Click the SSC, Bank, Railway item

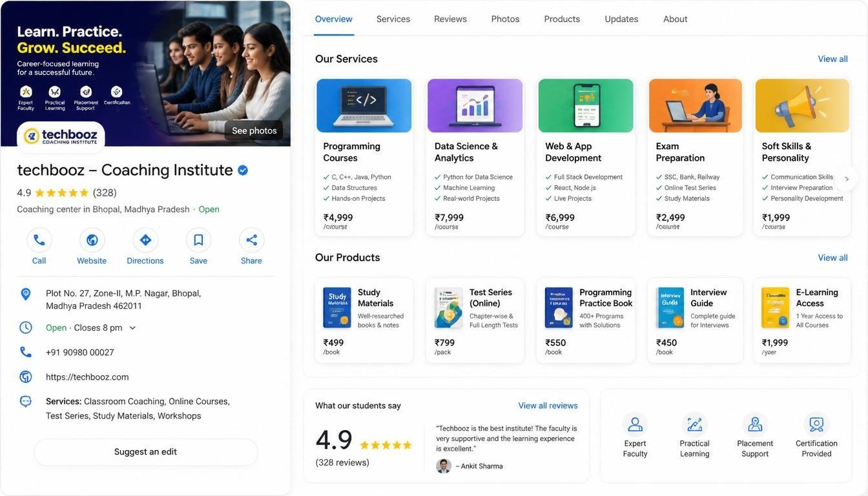(692, 177)
